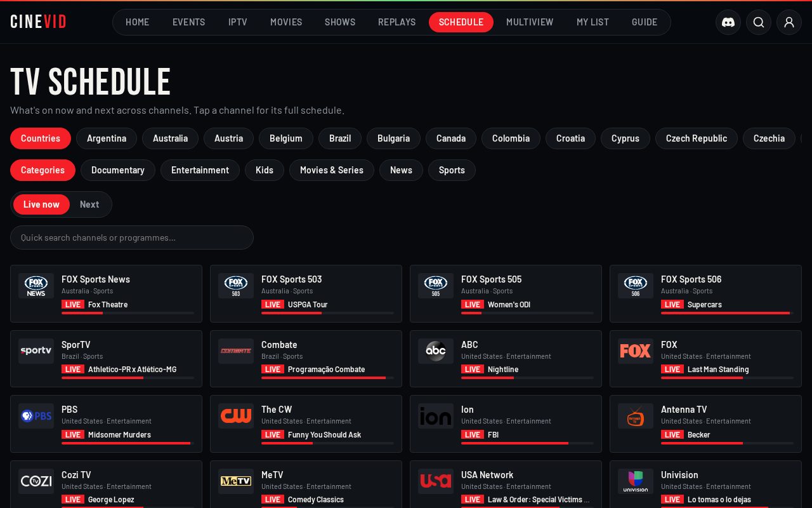Filter schedule by Brazil
The image size is (812, 508).
[x=340, y=138]
